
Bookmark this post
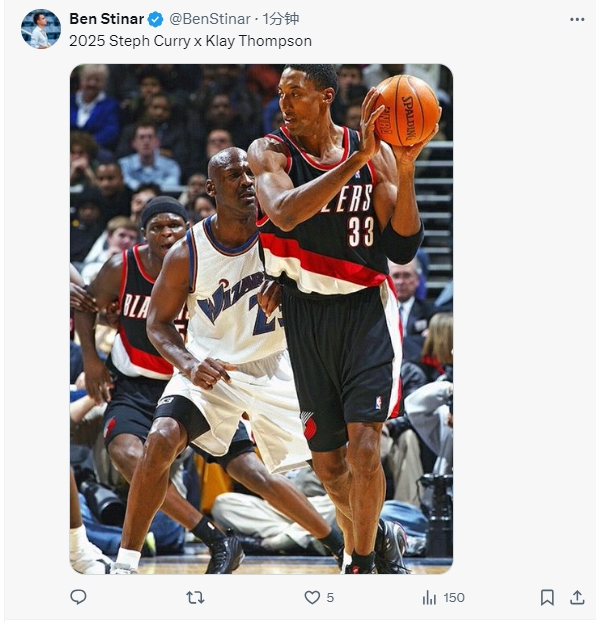pyautogui.click(x=548, y=597)
